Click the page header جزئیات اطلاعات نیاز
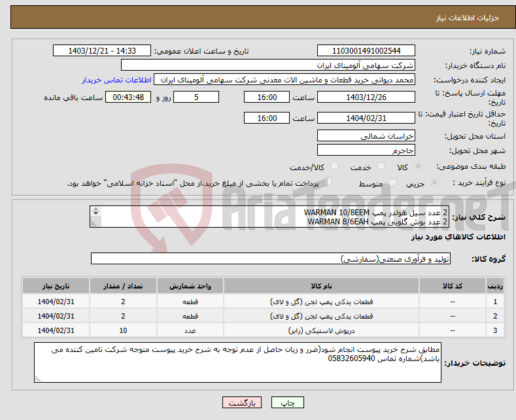 [x=468, y=18]
